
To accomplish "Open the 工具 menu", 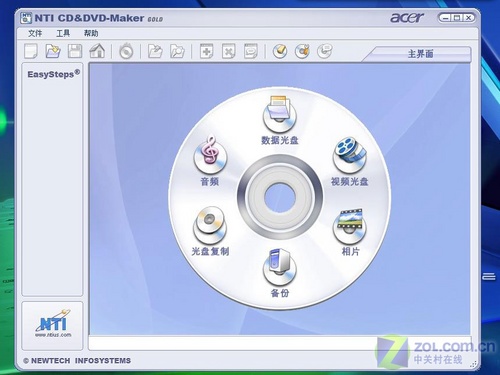I will point(63,33).
